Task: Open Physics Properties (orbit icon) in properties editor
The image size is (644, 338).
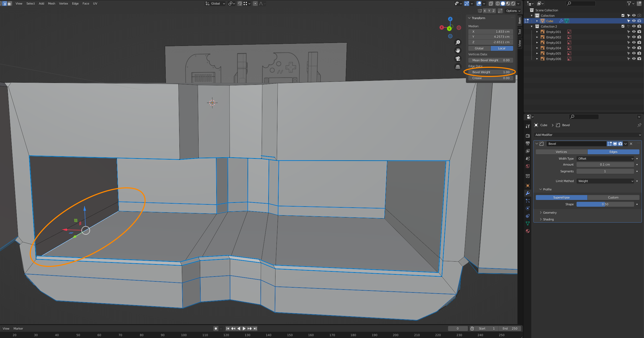Action: point(528,208)
